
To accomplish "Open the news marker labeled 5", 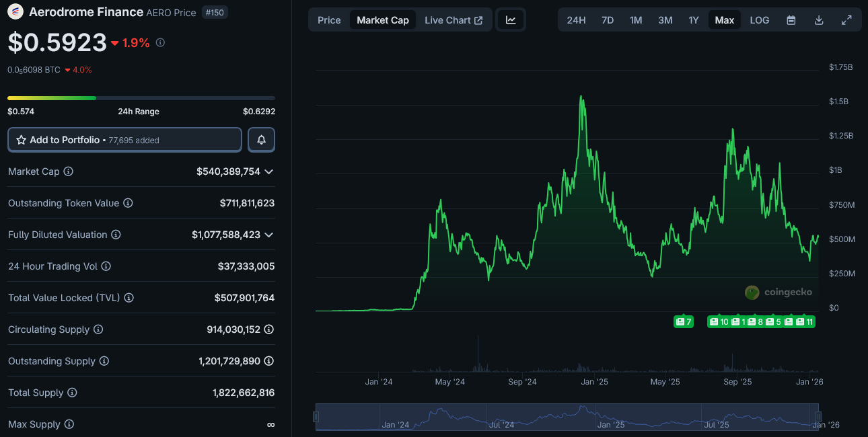I will (x=774, y=322).
